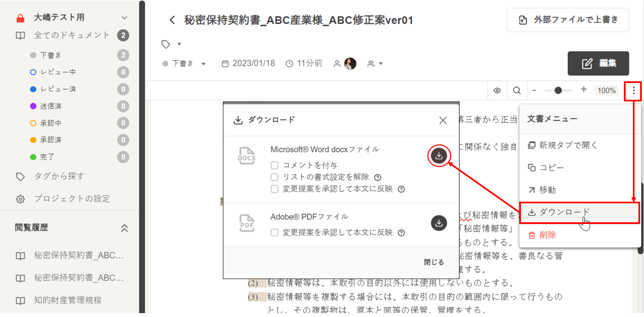This screenshot has height=317, width=644.
Task: Enable the コメントを付与 checkbox
Action: [275, 165]
